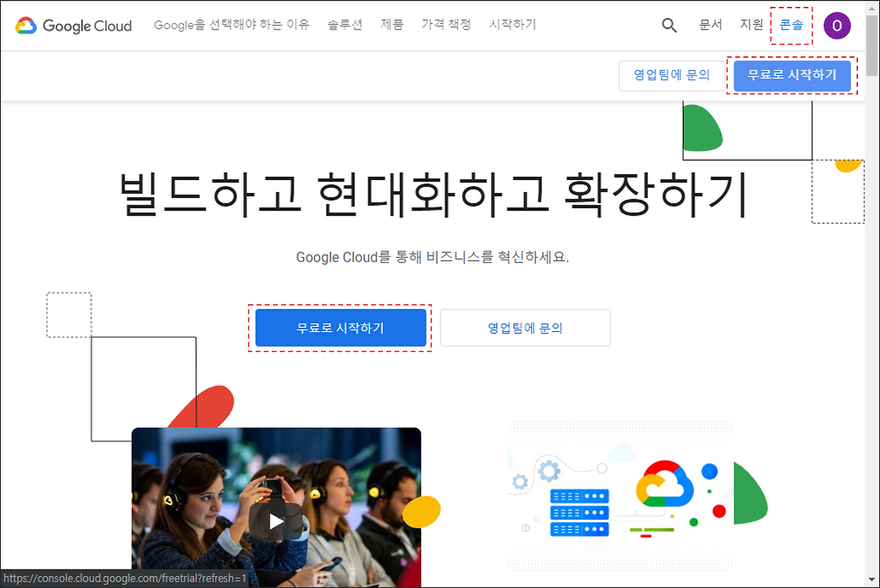Go to the 문서 link
This screenshot has height=588, width=880.
click(x=710, y=25)
